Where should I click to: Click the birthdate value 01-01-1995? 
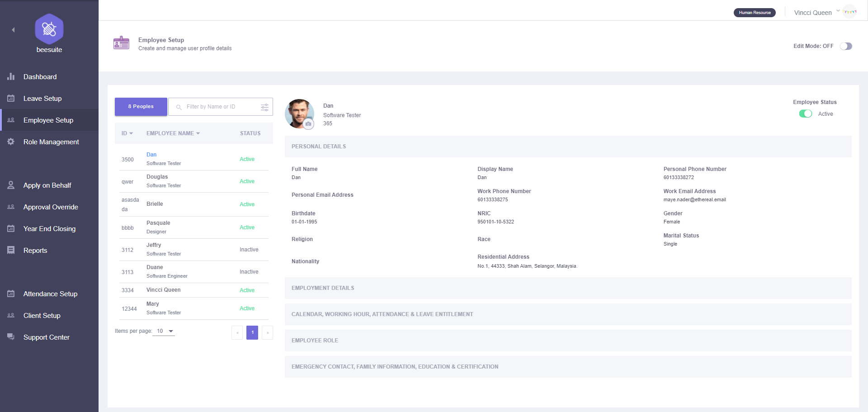click(304, 222)
